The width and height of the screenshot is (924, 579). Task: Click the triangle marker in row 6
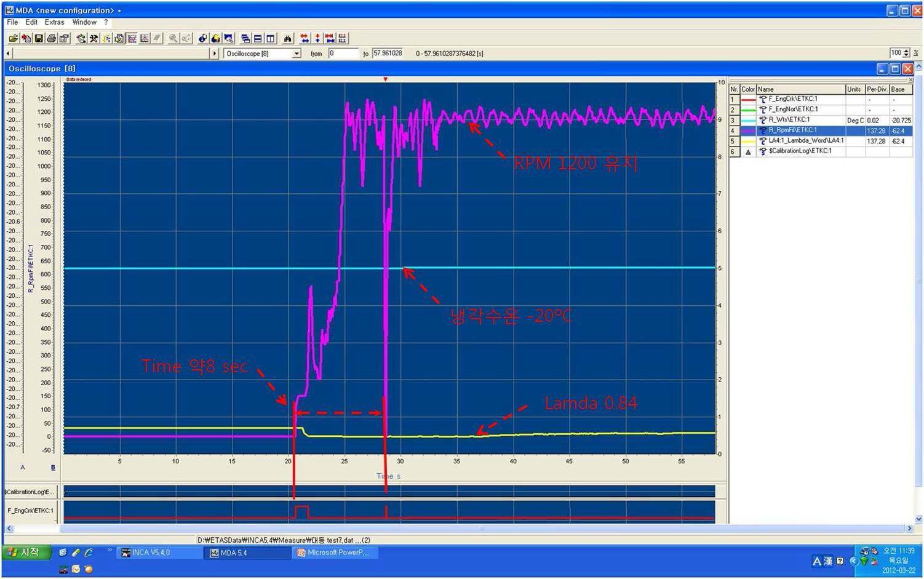tap(748, 151)
